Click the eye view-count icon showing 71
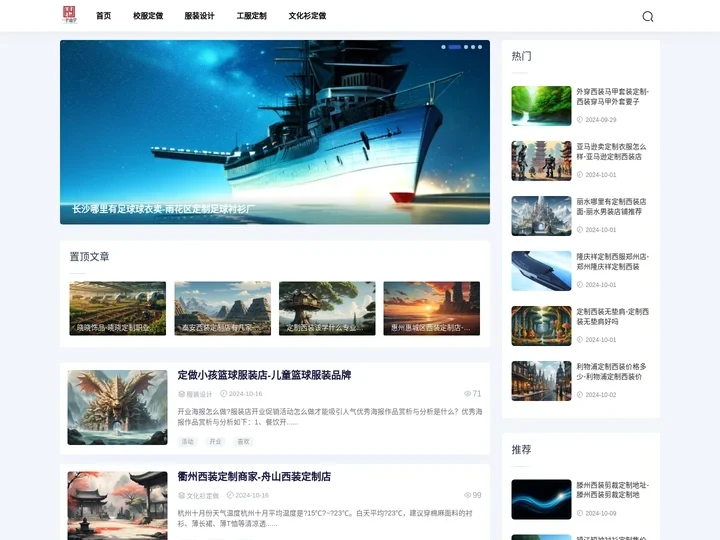 pyautogui.click(x=467, y=394)
